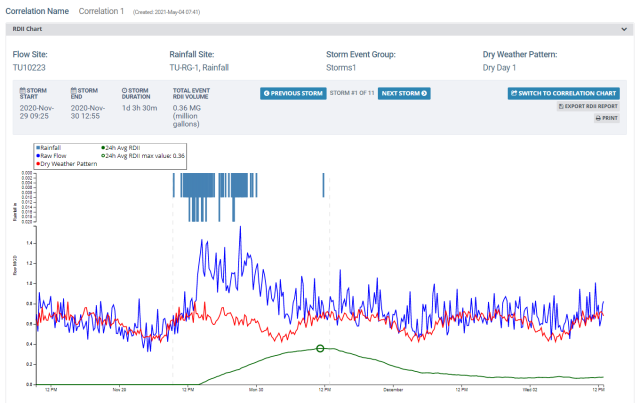
Task: Click the calendar icon beside STORM START
Action: (x=22, y=90)
